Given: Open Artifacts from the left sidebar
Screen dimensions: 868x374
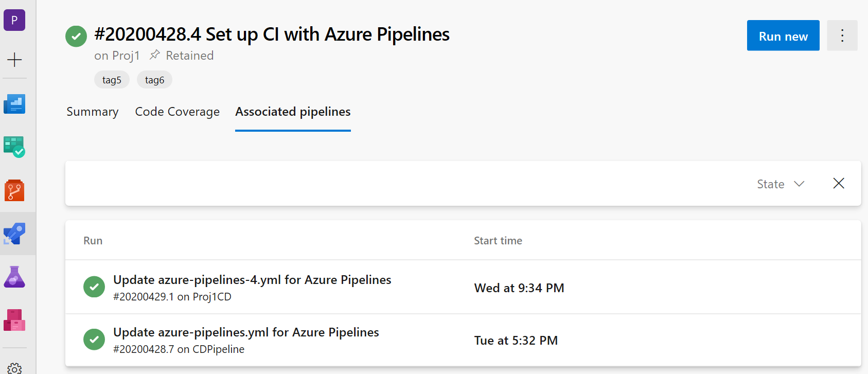Looking at the screenshot, I should [x=14, y=320].
